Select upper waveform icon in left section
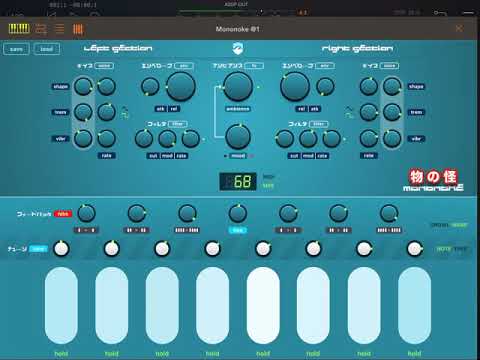 click(x=125, y=109)
